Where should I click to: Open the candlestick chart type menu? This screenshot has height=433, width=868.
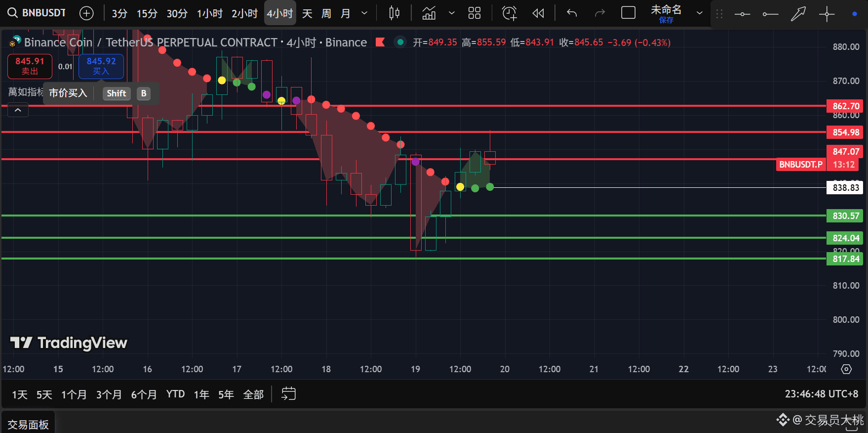pyautogui.click(x=394, y=13)
